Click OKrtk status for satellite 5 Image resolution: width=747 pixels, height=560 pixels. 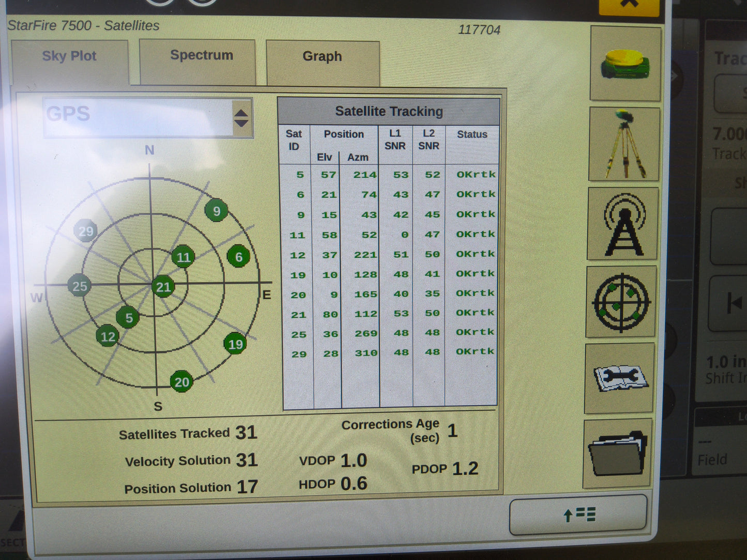[476, 174]
